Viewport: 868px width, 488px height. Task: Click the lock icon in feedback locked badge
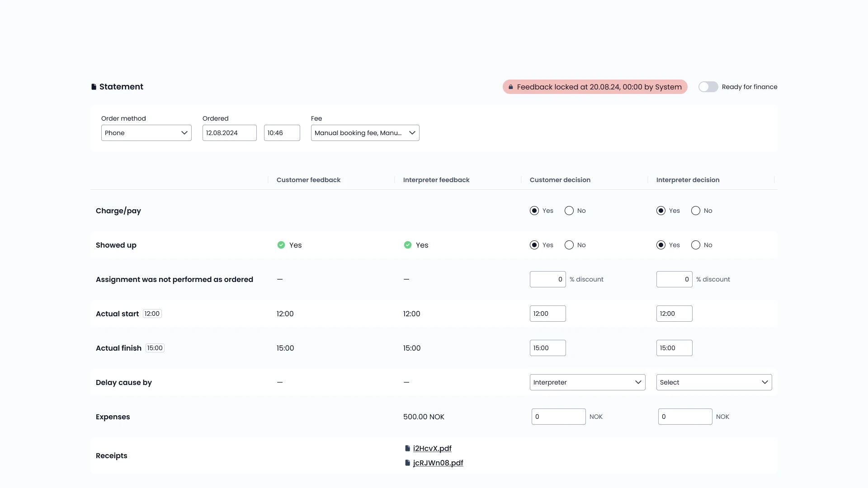511,87
